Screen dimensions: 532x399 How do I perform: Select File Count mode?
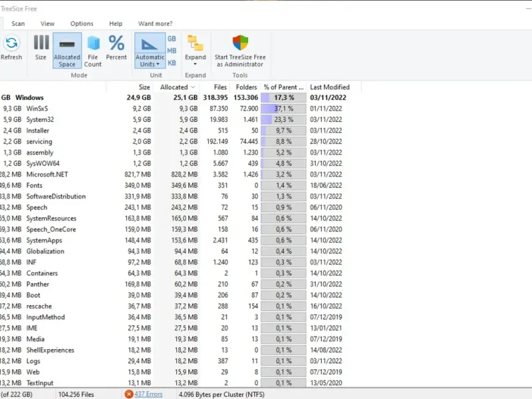point(92,51)
